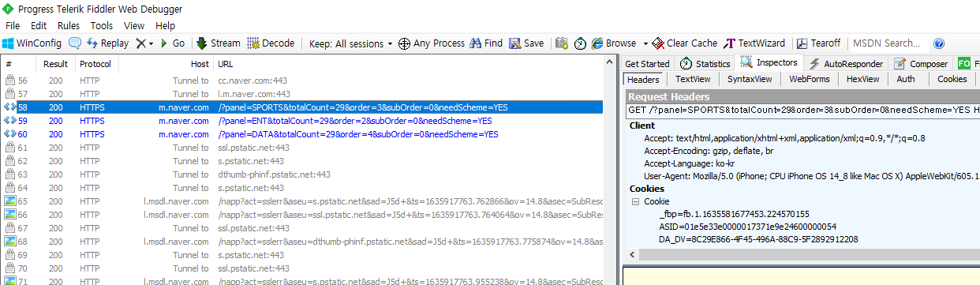The width and height of the screenshot is (980, 285).
Task: Select the Cookies inspector tab
Action: point(952,79)
